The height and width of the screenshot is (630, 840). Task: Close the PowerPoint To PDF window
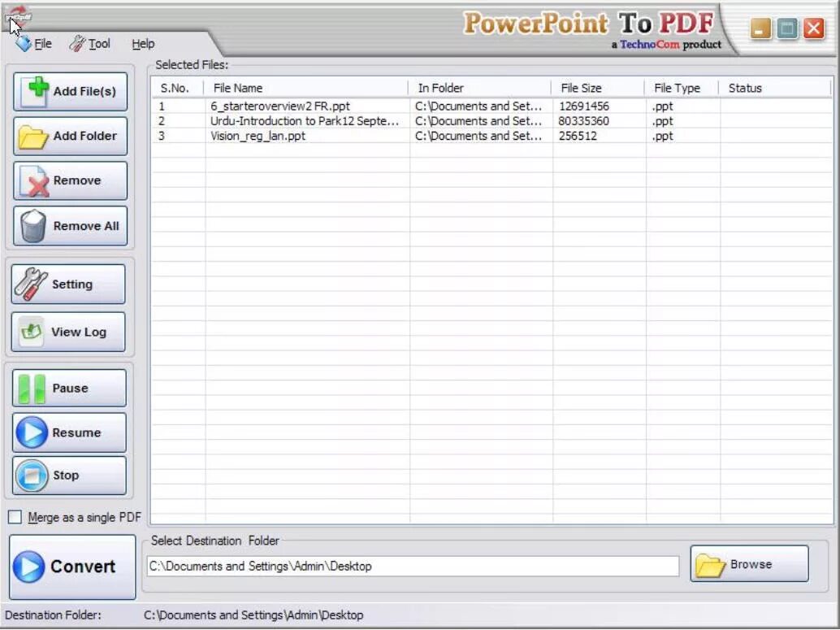pyautogui.click(x=814, y=28)
